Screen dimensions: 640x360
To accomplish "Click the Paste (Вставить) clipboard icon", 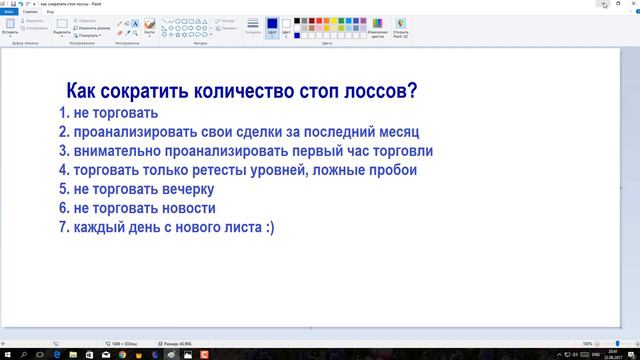I will tap(10, 24).
